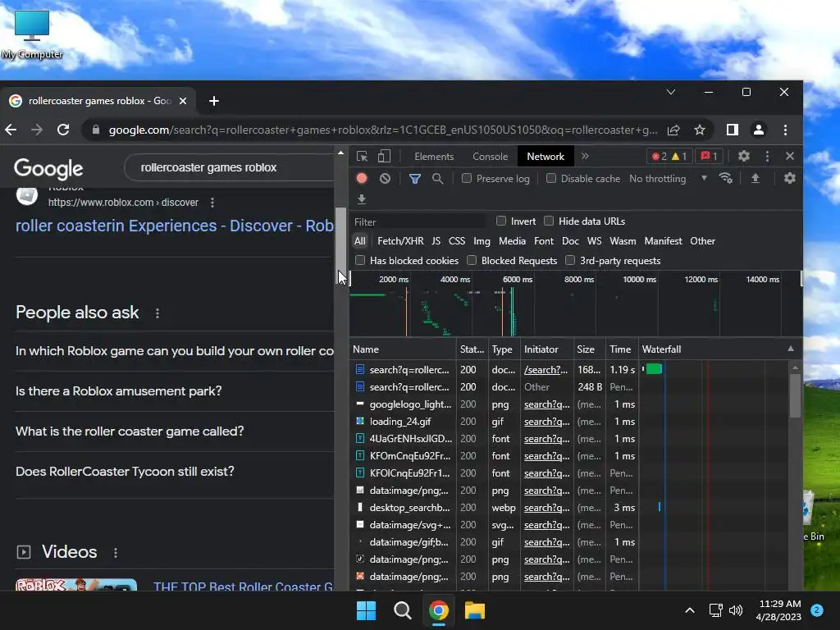Viewport: 840px width, 630px height.
Task: Clear the network log icon
Action: (385, 178)
